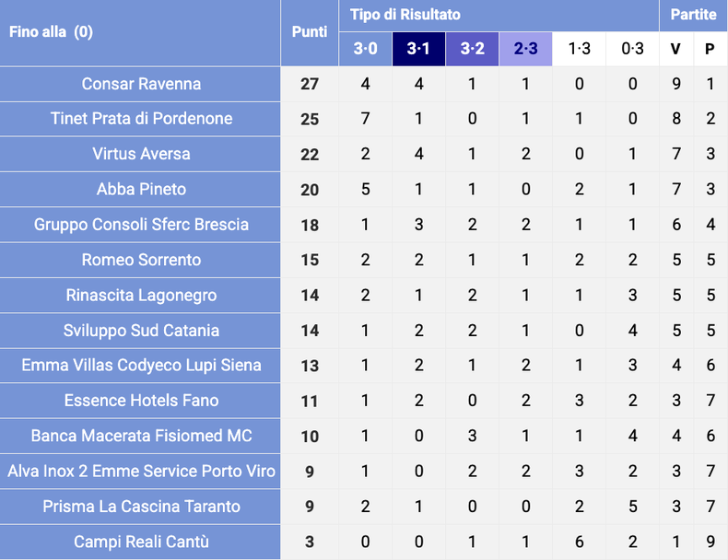Click the 3-0 result column header

click(x=365, y=49)
